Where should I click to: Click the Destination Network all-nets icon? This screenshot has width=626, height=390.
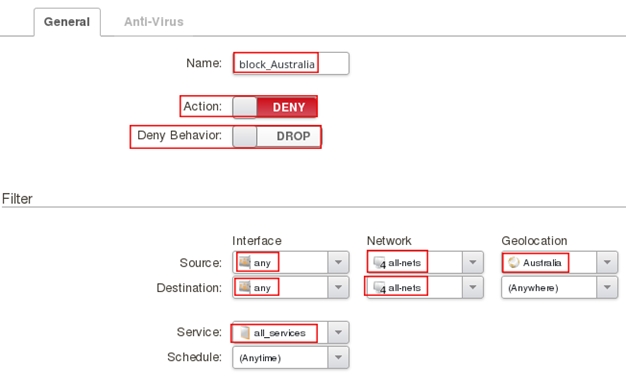[x=379, y=287]
